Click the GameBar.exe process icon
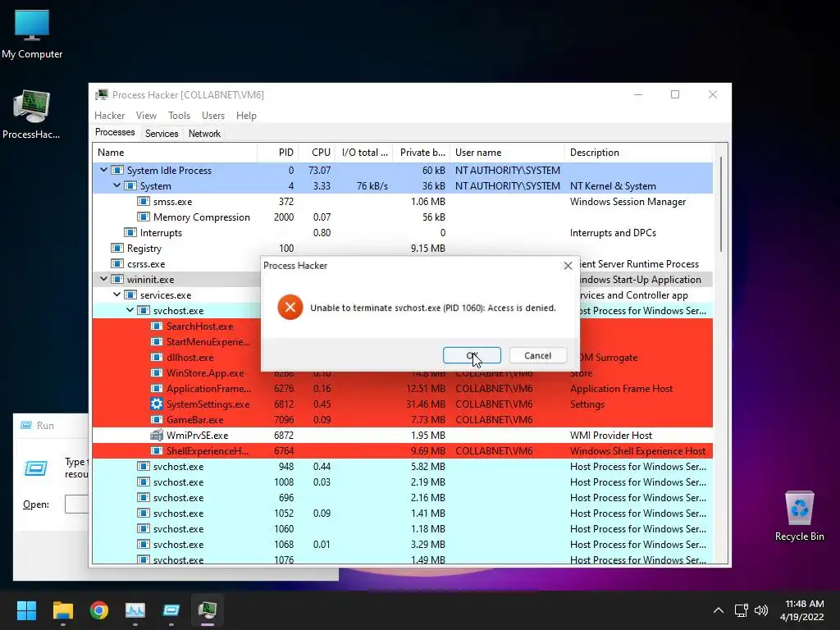Image resolution: width=840 pixels, height=630 pixels. click(x=157, y=419)
